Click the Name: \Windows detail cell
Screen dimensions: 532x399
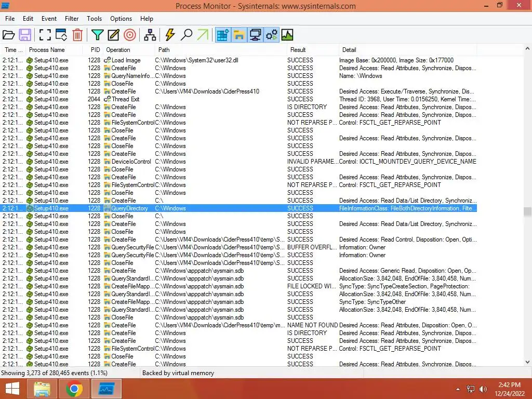pyautogui.click(x=361, y=76)
